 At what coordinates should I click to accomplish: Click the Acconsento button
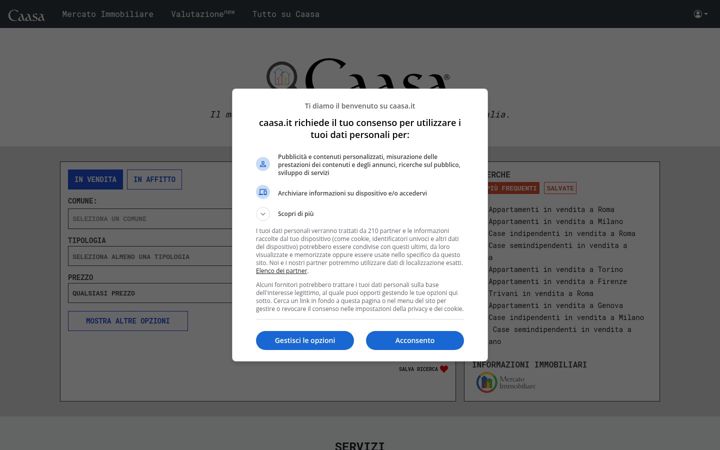point(415,340)
